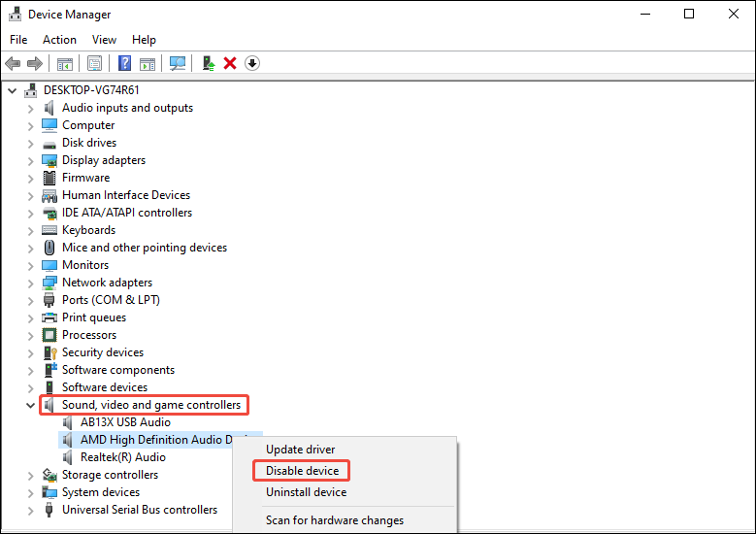Select the Monitors category label
Viewport: 756px width, 534px height.
[85, 265]
